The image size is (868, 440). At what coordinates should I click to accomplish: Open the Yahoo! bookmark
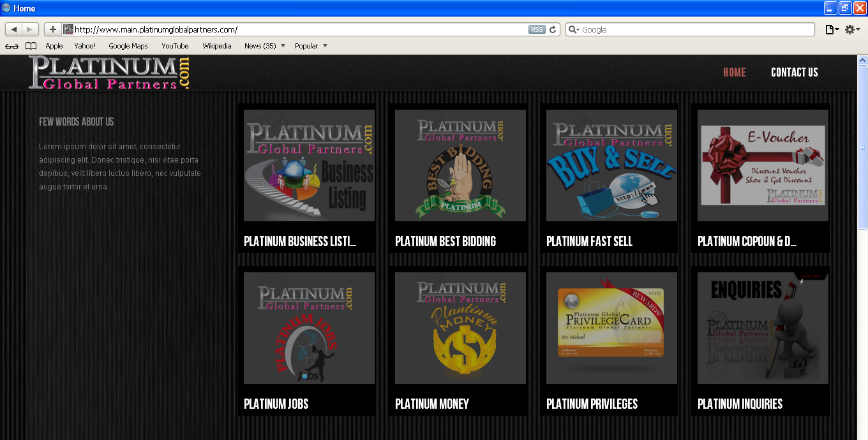85,46
